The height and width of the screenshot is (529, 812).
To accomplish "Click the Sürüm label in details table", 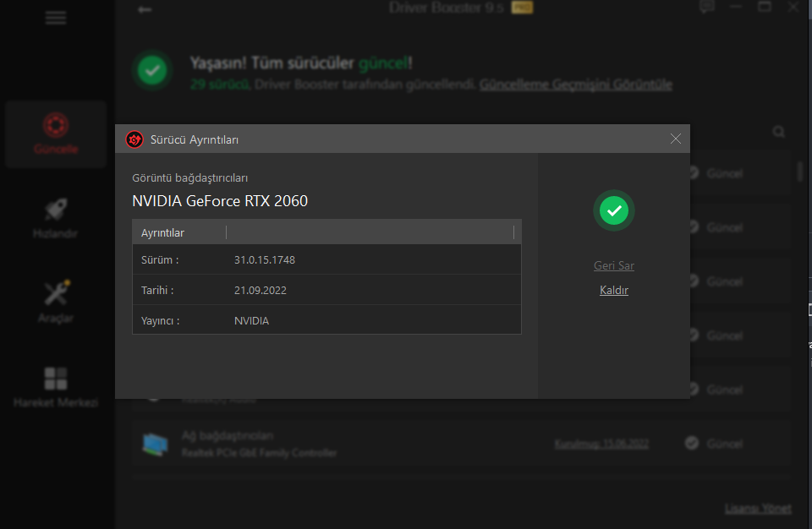I will pos(160,259).
